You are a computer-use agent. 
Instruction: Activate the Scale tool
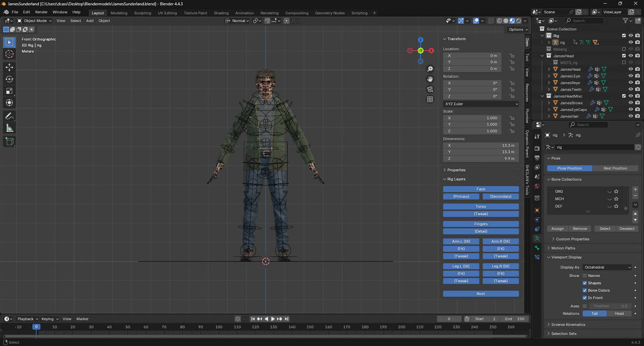click(9, 91)
